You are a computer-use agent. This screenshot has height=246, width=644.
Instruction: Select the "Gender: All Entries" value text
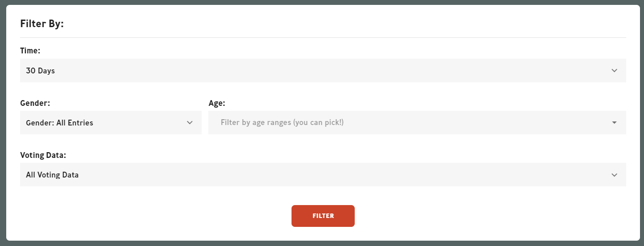pos(60,123)
